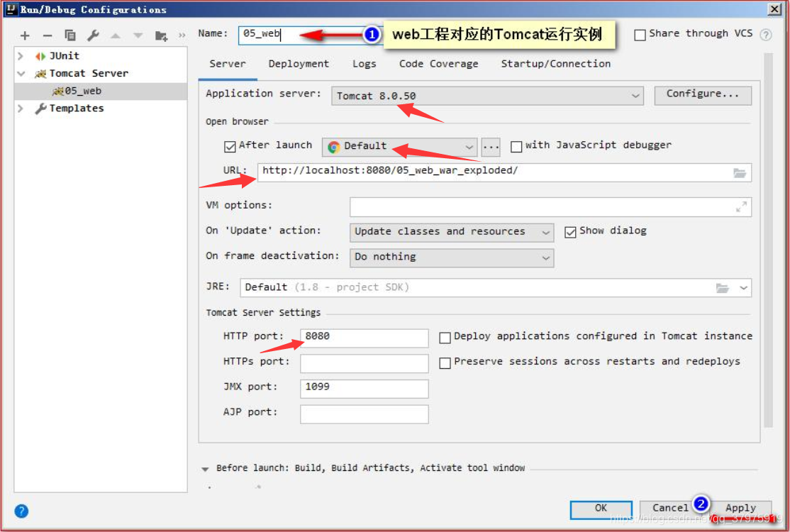The height and width of the screenshot is (532, 790).
Task: Open the Application server Tomcat 8.0.50 dropdown
Action: [x=487, y=96]
